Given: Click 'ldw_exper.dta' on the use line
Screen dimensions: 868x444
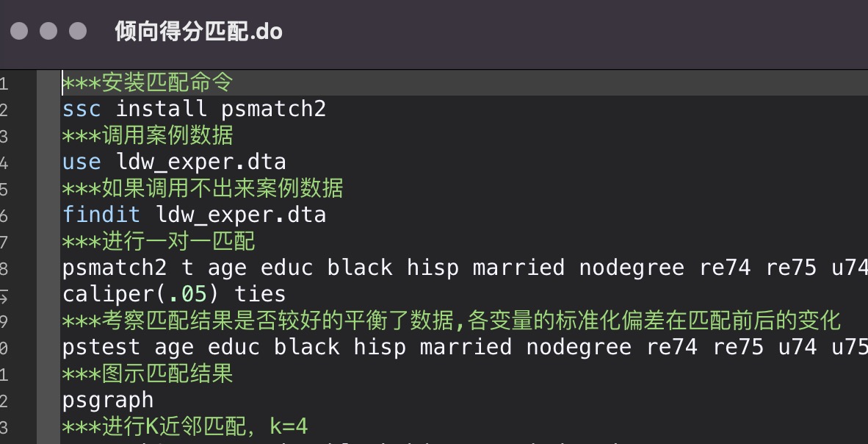Looking at the screenshot, I should (x=200, y=162).
